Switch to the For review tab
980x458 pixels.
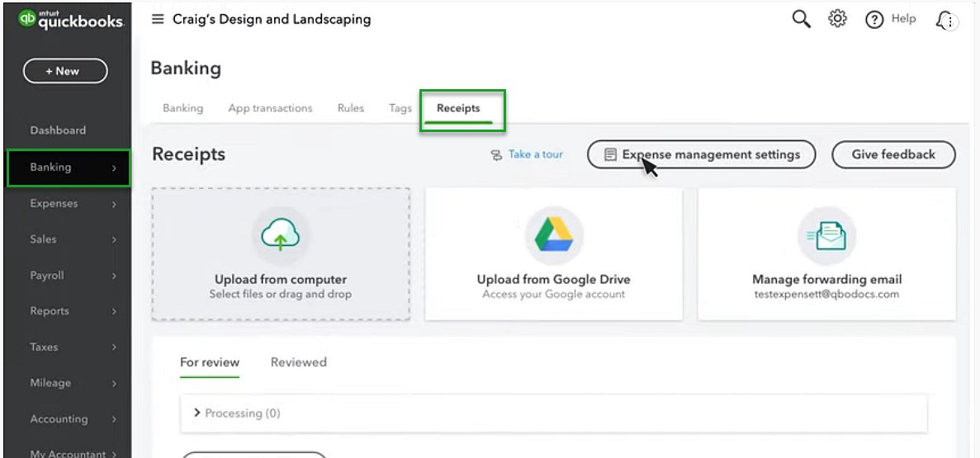(x=210, y=362)
